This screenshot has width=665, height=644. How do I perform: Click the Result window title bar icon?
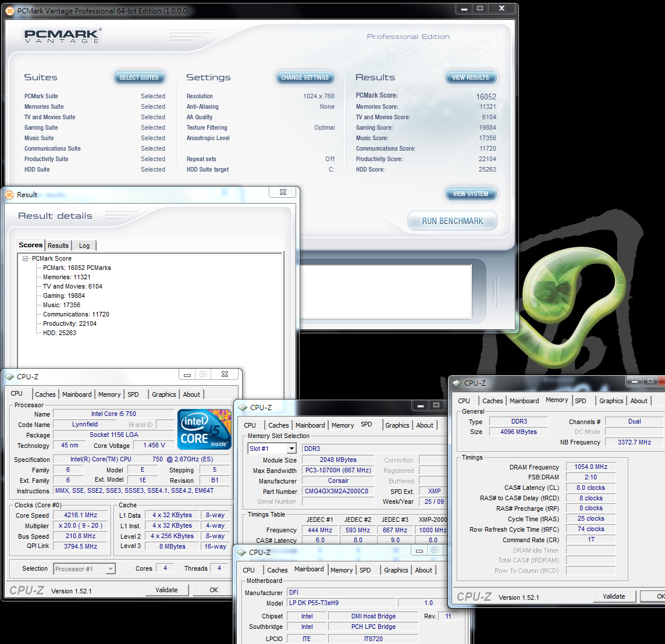9,195
